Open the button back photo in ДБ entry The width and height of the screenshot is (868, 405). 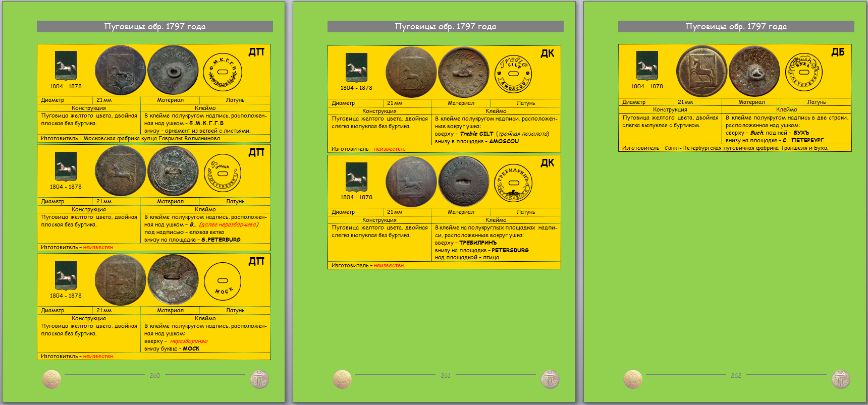click(x=754, y=71)
